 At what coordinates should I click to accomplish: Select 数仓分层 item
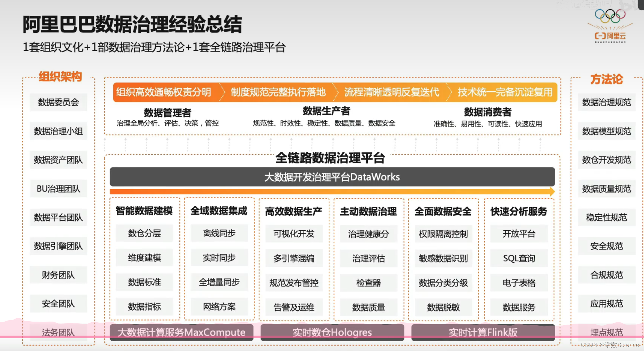[x=145, y=233]
